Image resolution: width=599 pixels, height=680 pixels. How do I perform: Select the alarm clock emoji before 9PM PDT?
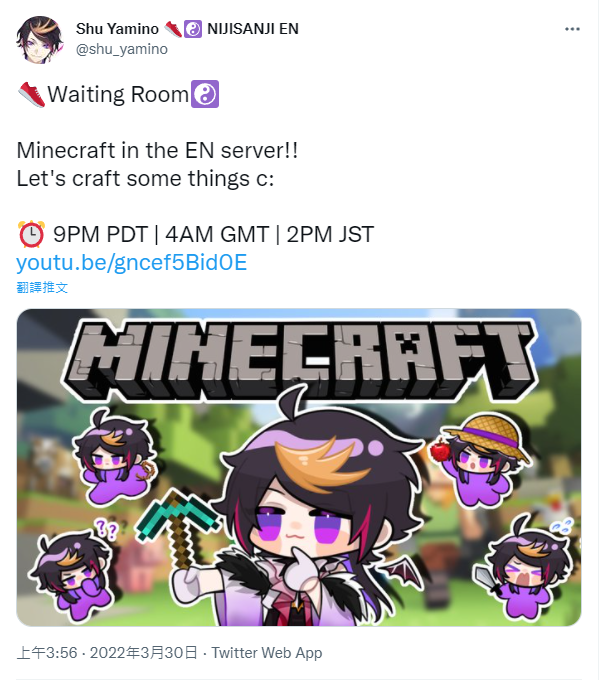click(31, 234)
